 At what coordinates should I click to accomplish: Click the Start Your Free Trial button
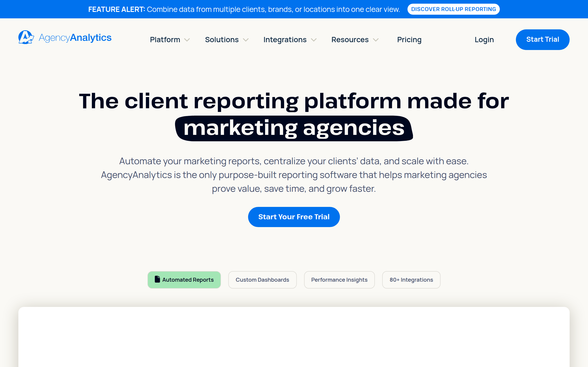point(294,217)
